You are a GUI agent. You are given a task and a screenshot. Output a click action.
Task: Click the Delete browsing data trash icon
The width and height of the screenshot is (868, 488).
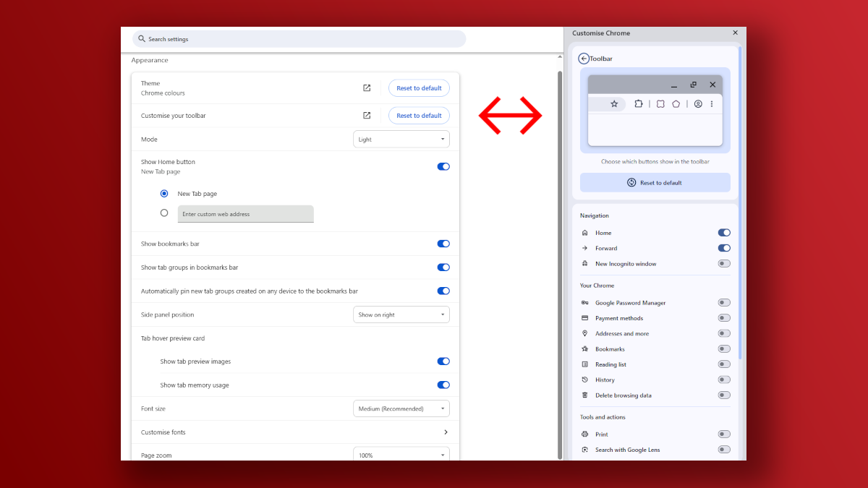[x=584, y=395]
